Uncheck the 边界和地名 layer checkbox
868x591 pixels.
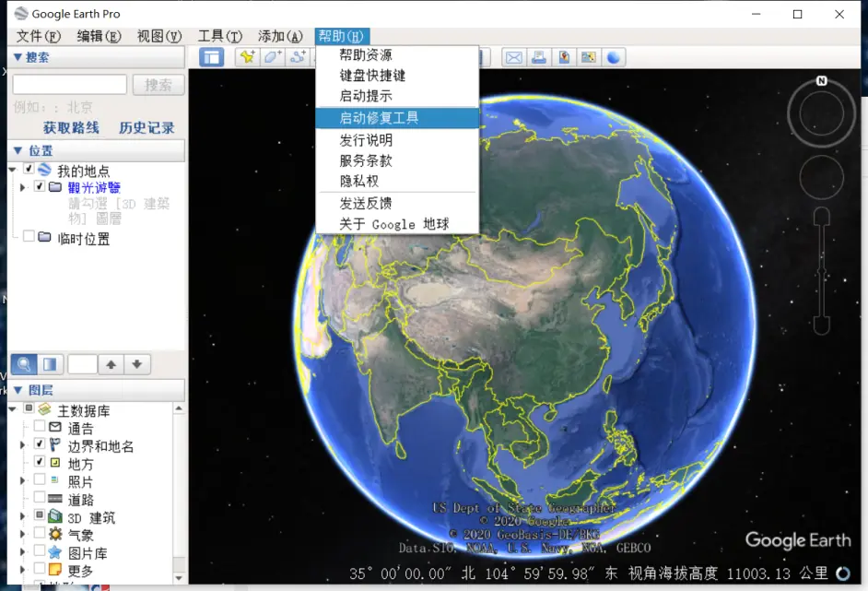coord(40,443)
